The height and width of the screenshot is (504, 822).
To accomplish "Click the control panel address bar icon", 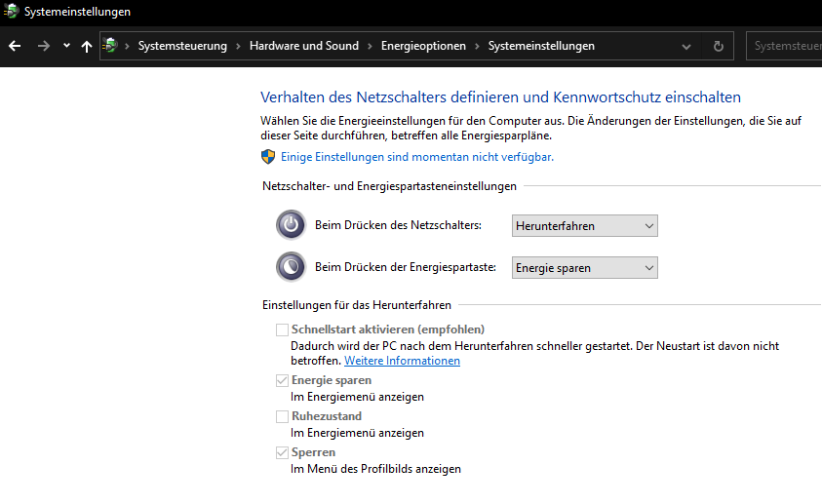I will click(112, 46).
